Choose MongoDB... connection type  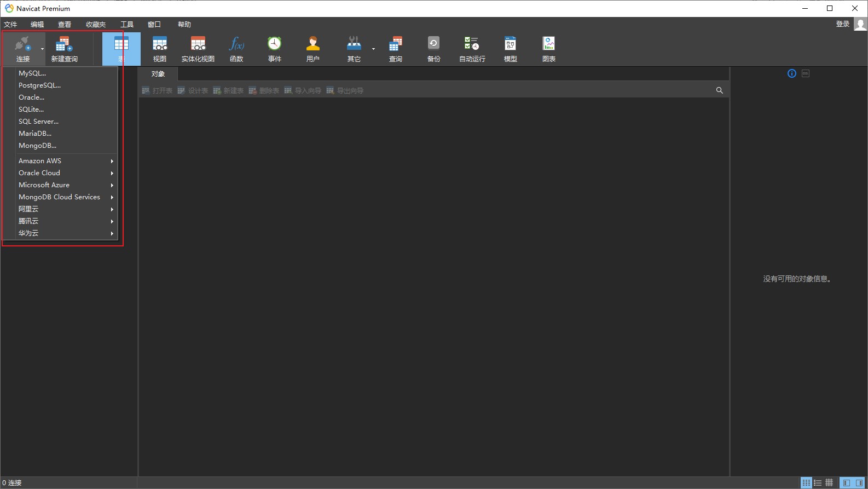(60, 146)
